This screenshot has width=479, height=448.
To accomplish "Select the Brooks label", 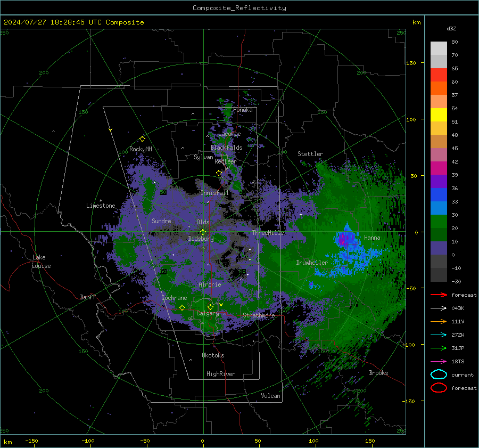I will coord(378,373).
